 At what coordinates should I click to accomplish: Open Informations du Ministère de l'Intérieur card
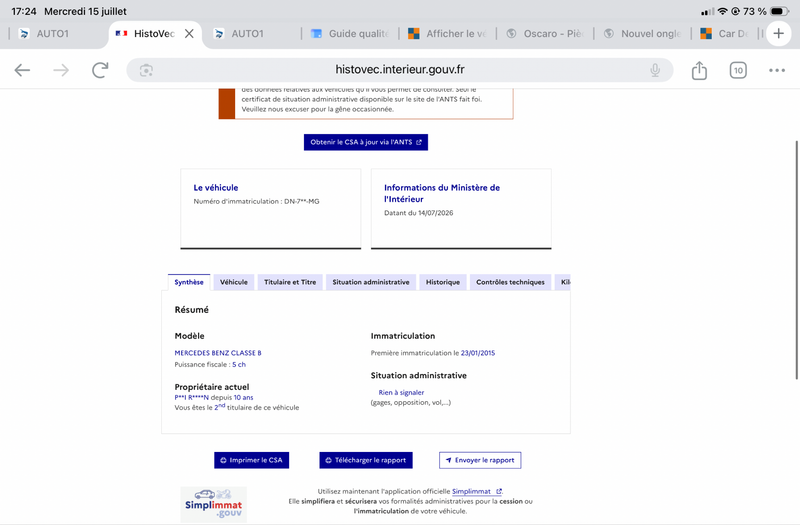461,209
